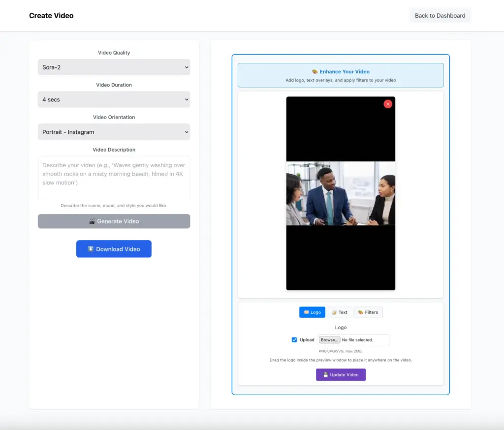504x430 pixels.
Task: Click the Create Video page title
Action: pos(51,16)
